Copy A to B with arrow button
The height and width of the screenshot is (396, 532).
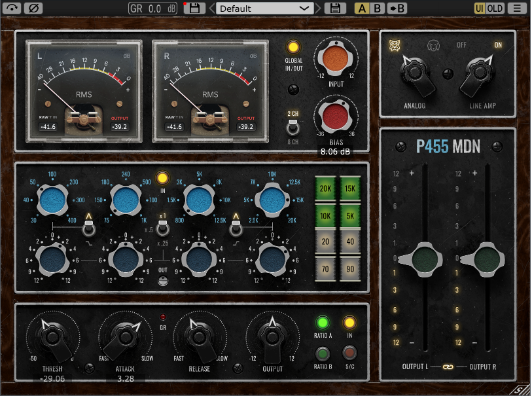(x=397, y=8)
